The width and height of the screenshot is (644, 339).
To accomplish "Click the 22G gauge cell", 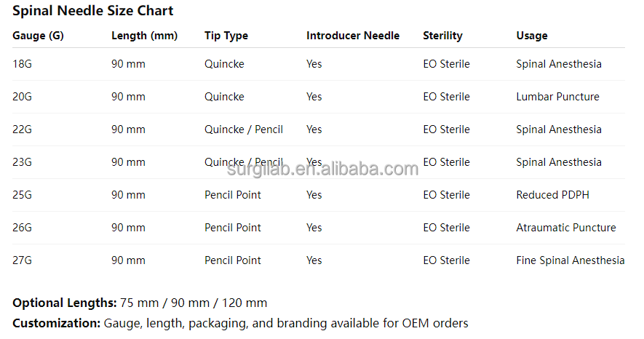I will pyautogui.click(x=22, y=129).
